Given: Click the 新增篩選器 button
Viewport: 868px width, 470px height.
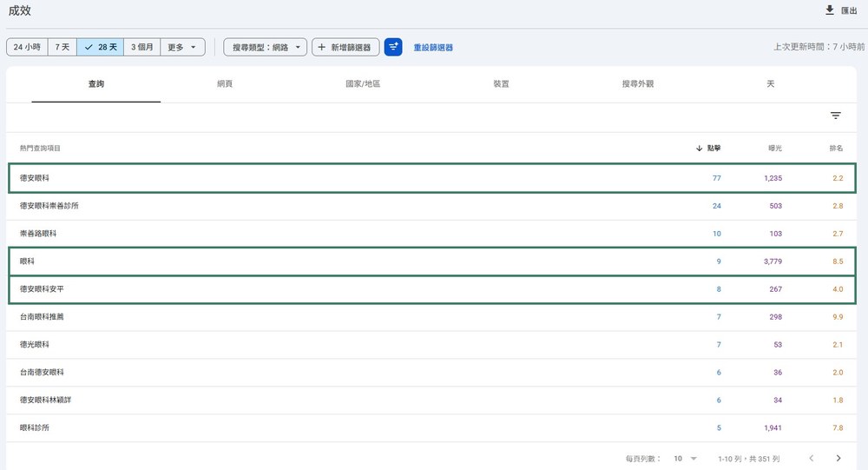Looking at the screenshot, I should coord(345,47).
